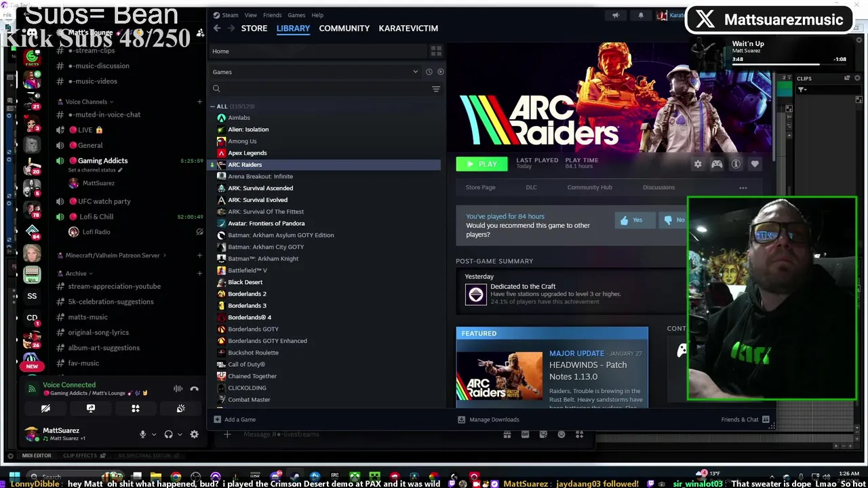Image resolution: width=868 pixels, height=488 pixels.
Task: Open the Community Hub tab
Action: (589, 187)
